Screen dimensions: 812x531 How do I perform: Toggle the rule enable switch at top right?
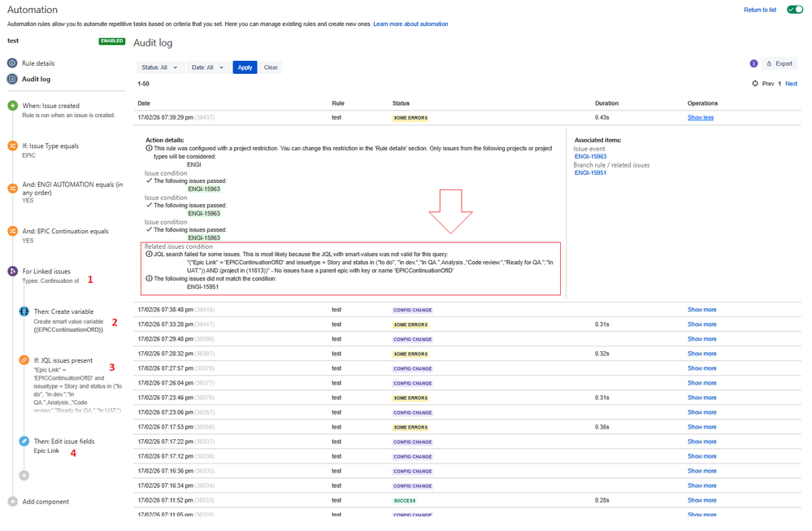(x=794, y=9)
